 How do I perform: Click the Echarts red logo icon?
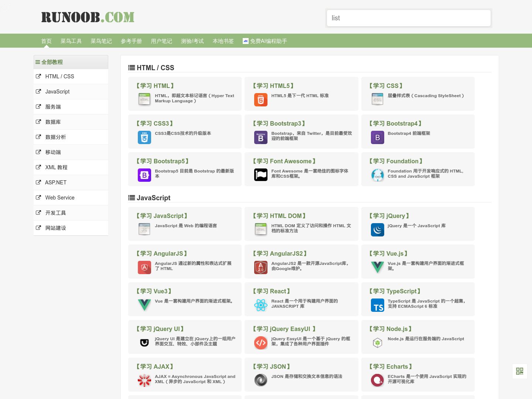[377, 381]
